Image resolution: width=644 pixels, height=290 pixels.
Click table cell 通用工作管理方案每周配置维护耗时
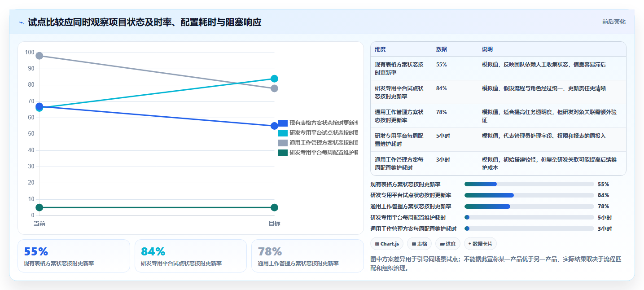[399, 163]
